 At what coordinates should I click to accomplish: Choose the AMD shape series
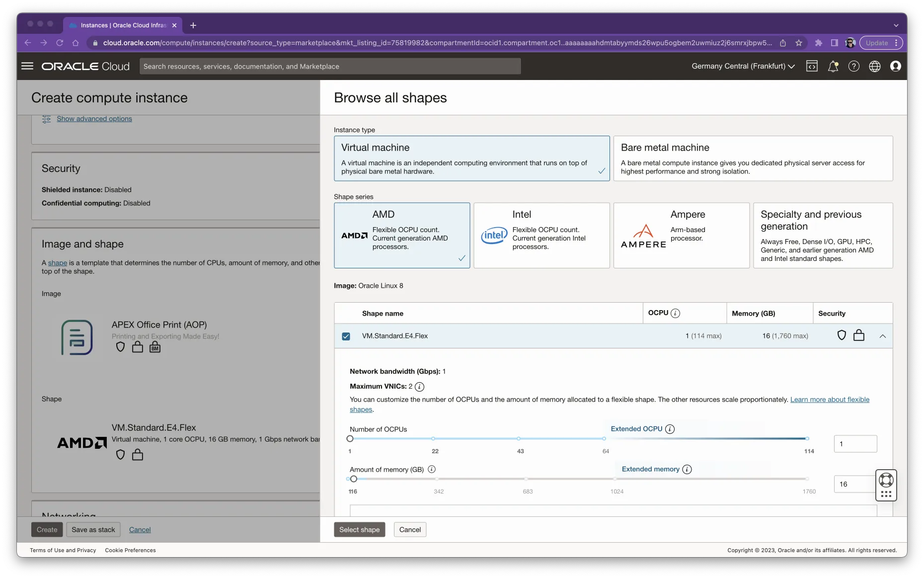402,235
